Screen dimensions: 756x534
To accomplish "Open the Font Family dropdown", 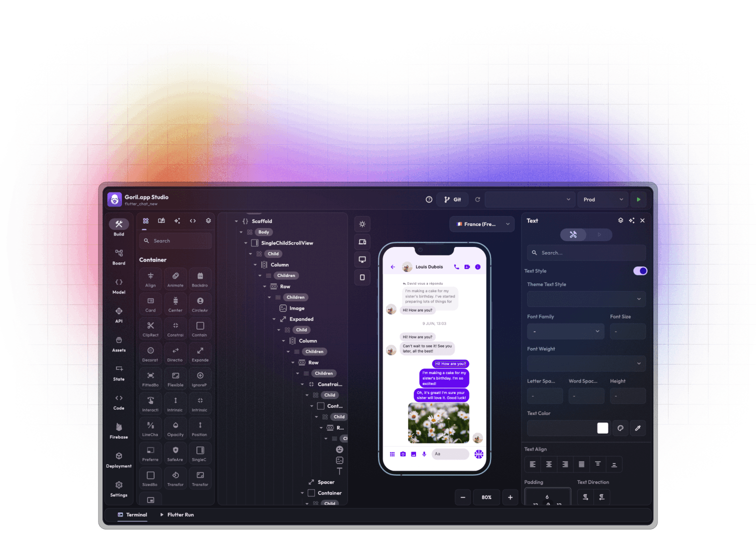I will coord(565,331).
